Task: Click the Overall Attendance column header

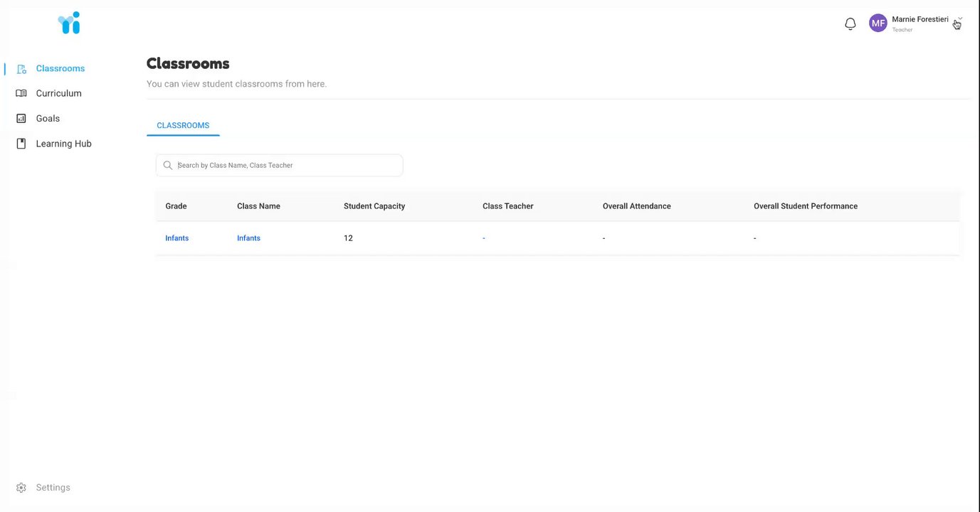Action: [637, 206]
